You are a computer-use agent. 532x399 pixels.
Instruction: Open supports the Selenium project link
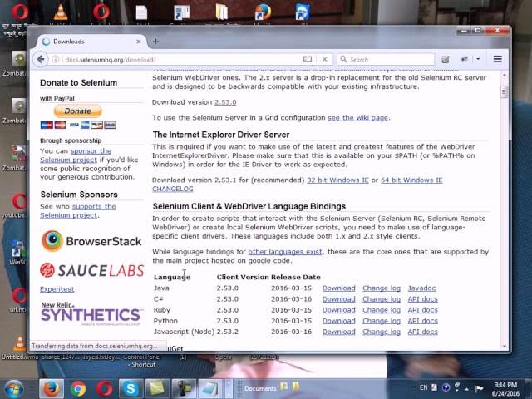[x=77, y=210]
